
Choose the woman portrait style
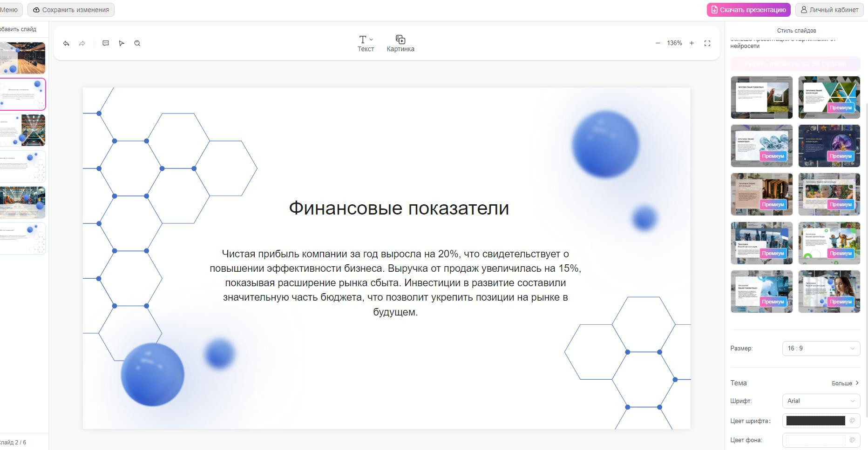point(829,291)
